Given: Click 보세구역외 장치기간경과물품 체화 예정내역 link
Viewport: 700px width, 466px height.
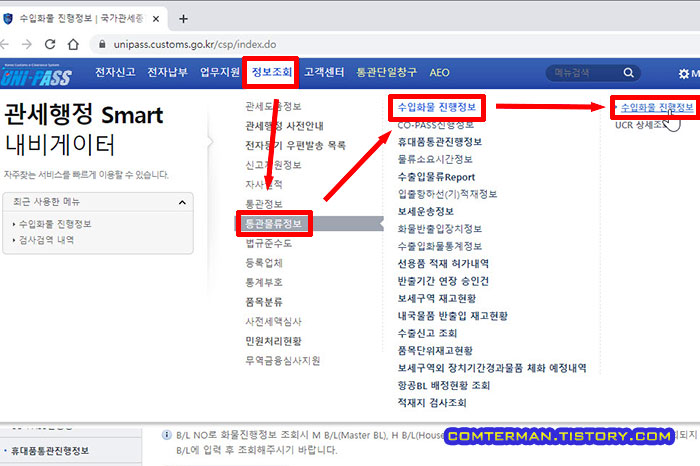Looking at the screenshot, I should point(492,368).
